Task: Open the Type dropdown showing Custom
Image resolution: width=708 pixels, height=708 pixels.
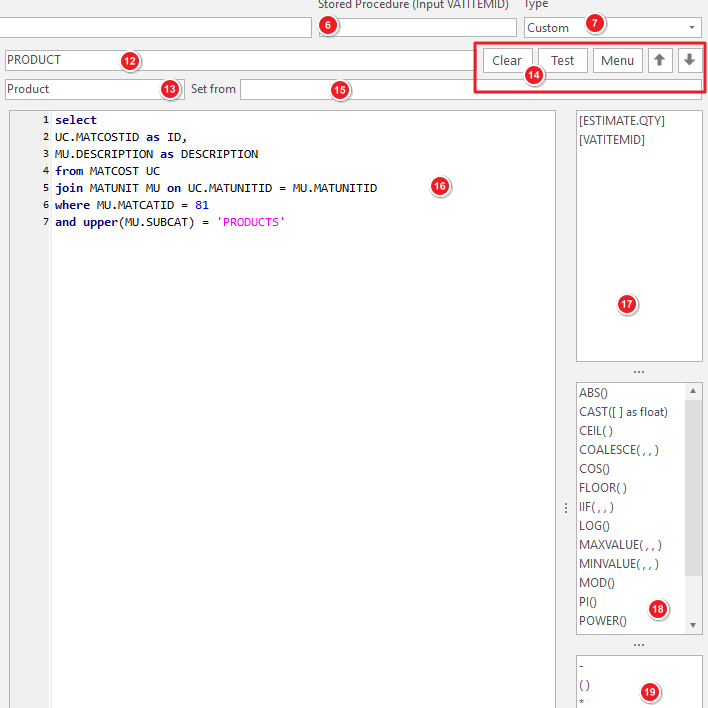Action: pyautogui.click(x=612, y=28)
